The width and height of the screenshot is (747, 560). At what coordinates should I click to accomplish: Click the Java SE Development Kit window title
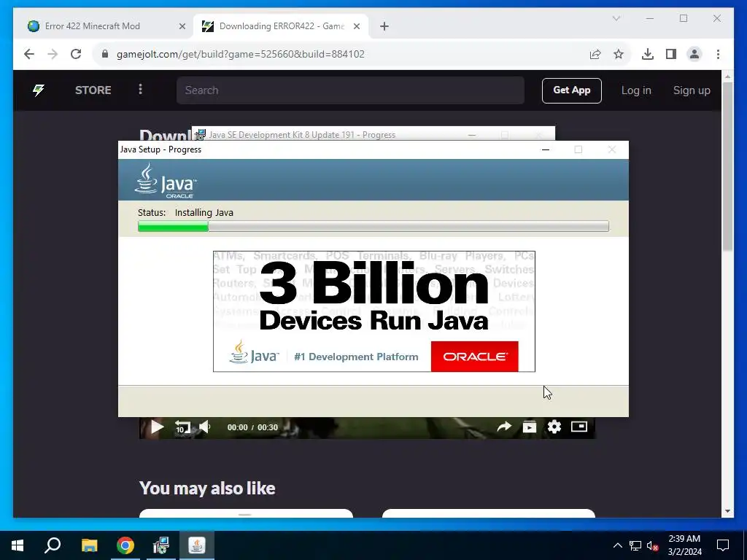tap(302, 135)
